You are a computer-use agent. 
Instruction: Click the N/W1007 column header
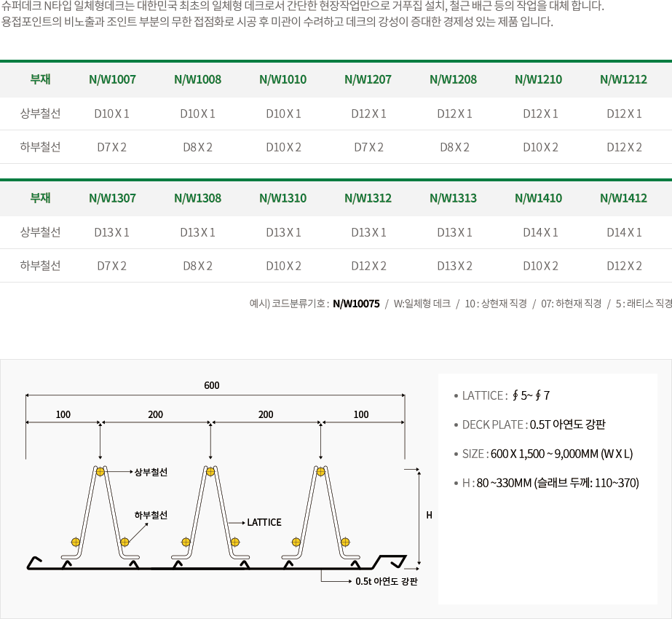112,79
